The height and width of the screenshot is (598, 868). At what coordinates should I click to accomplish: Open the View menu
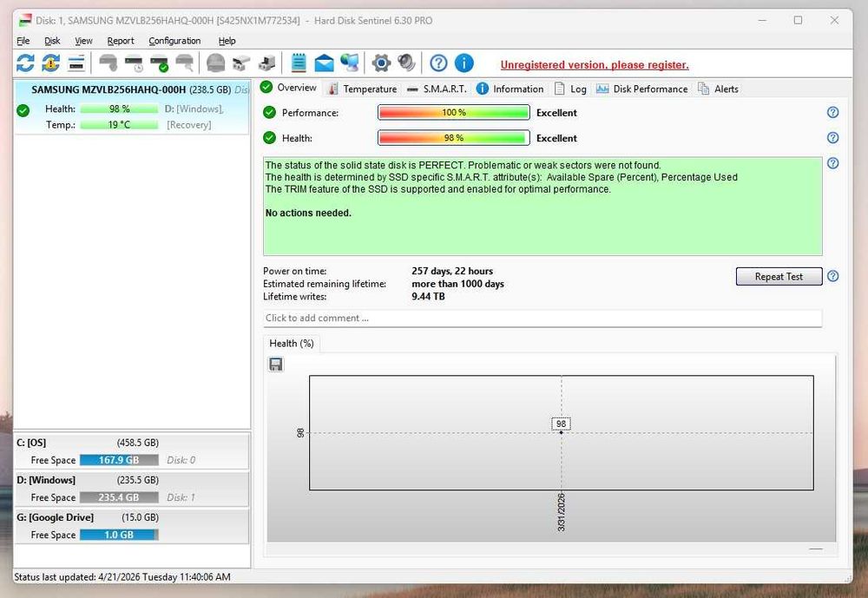click(83, 41)
